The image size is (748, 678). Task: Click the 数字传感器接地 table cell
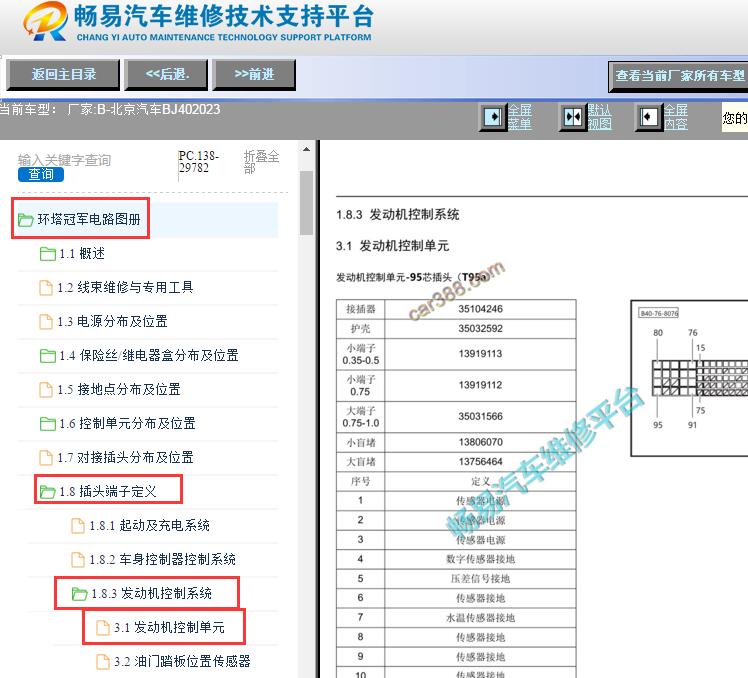[x=480, y=559]
